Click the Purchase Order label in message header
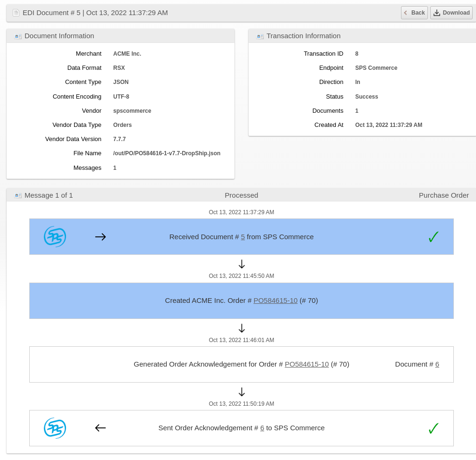The width and height of the screenshot is (476, 460). click(x=443, y=195)
